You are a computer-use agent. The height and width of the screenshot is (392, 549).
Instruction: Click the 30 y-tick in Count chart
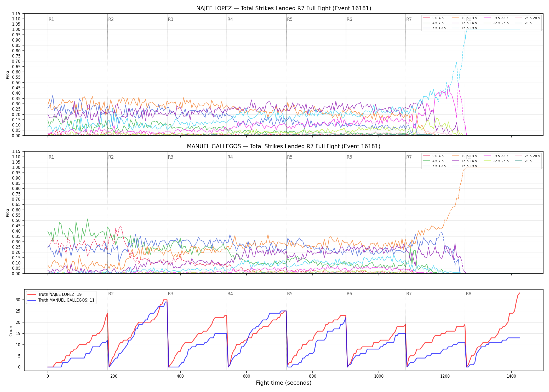pyautogui.click(x=18, y=300)
